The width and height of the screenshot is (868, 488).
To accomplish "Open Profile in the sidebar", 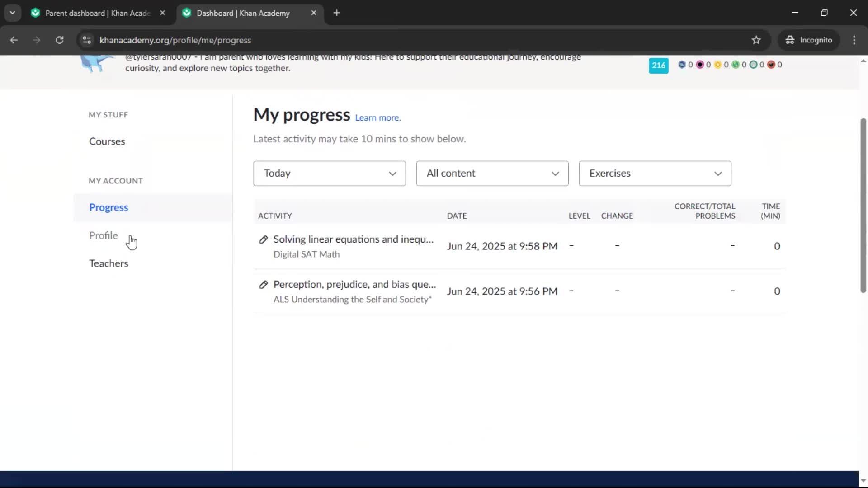I will click(x=103, y=235).
